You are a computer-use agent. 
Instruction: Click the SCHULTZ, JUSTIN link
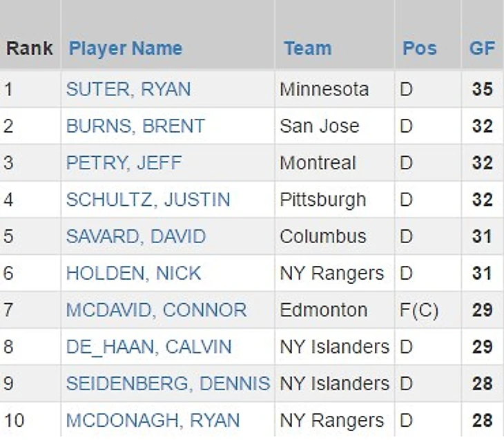click(148, 200)
